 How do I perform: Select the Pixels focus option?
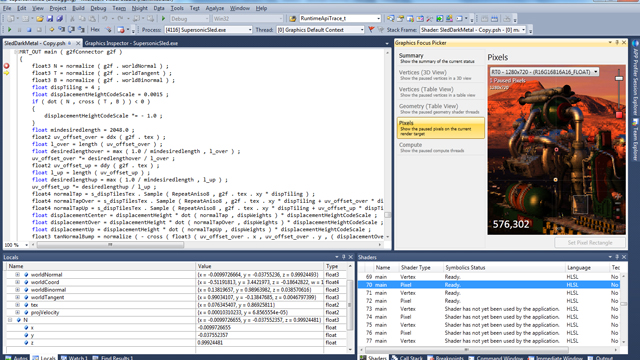440,128
